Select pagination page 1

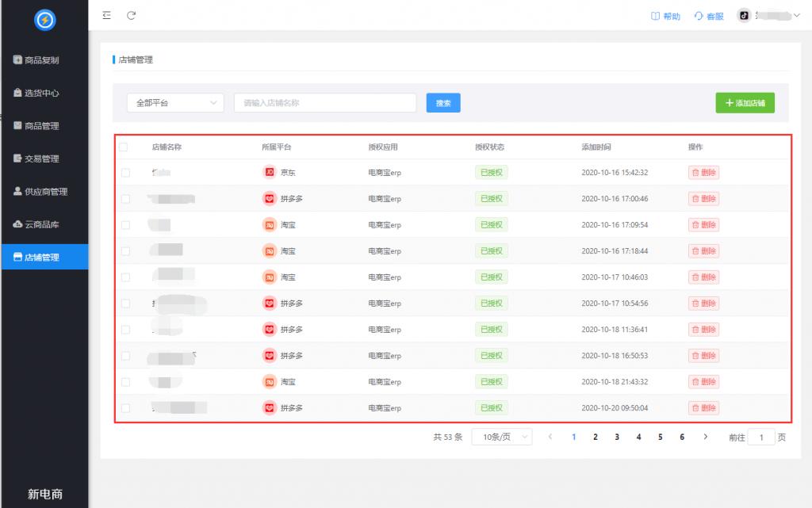tap(574, 437)
